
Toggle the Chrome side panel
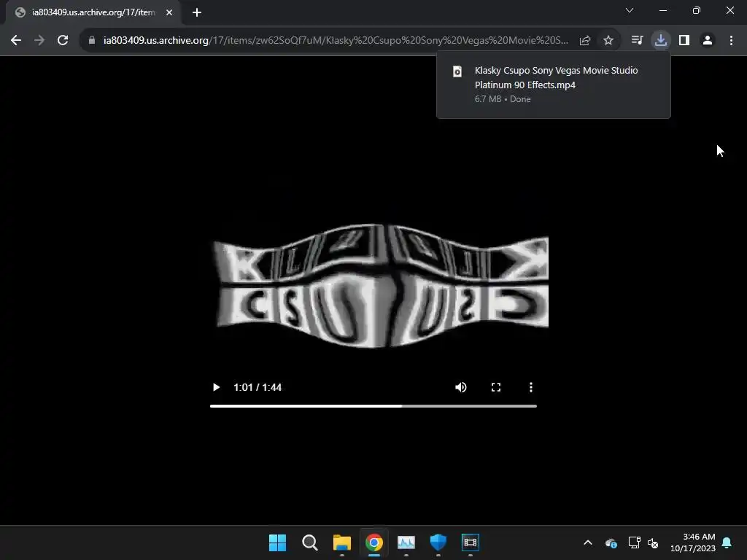coord(684,41)
